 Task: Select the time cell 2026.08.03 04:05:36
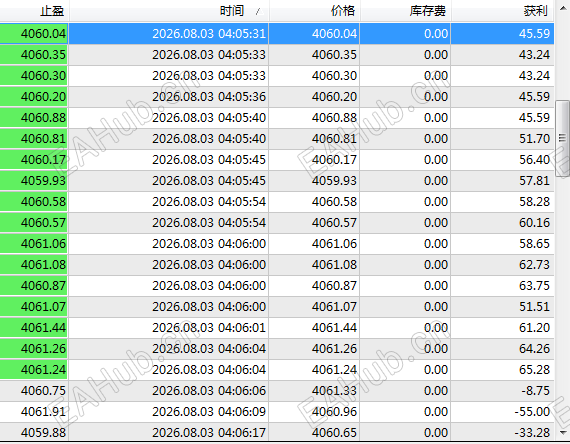169,97
